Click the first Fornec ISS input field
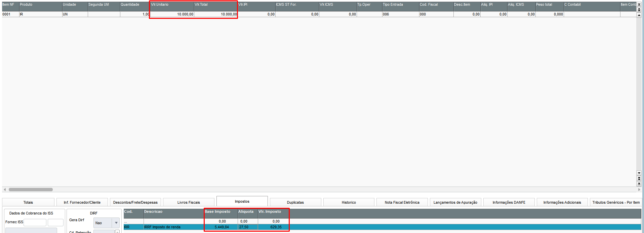Viewport: 644px width, 233px height. coord(35,222)
